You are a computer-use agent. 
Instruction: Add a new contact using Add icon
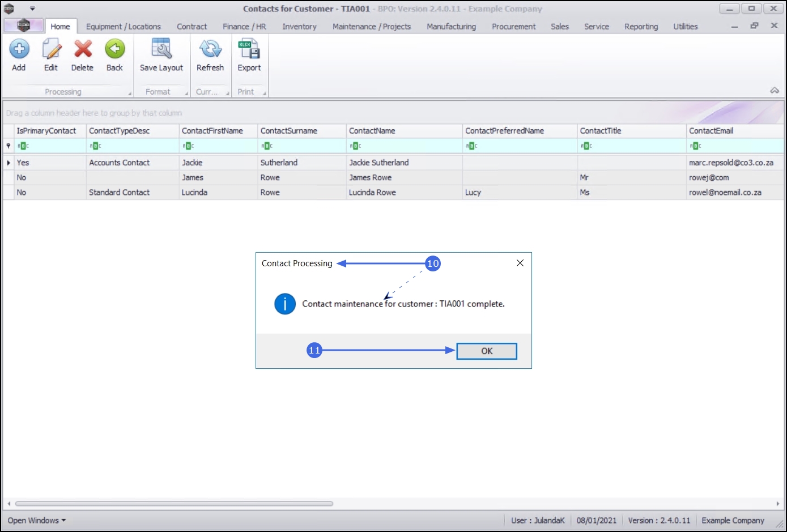19,49
